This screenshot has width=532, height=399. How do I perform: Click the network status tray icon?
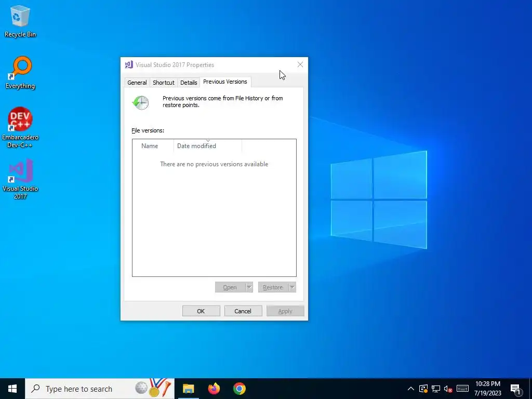pos(436,389)
